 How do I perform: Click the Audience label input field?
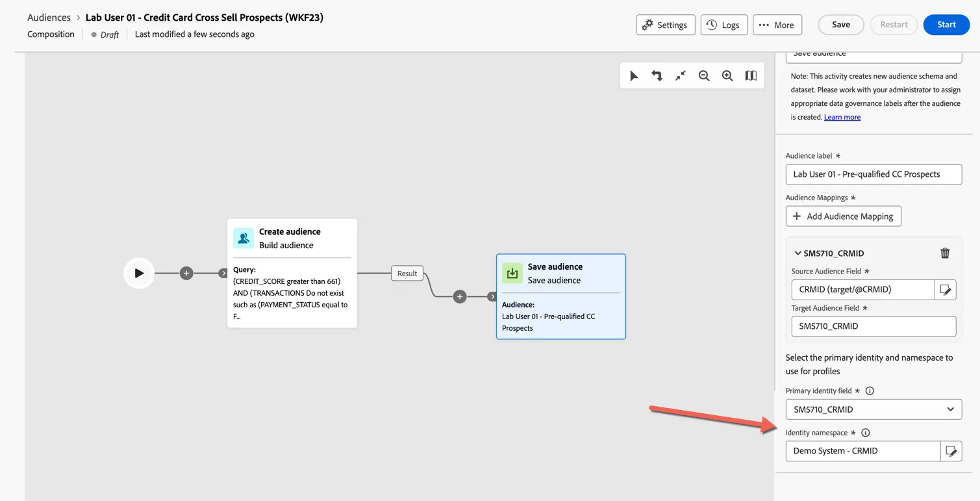873,174
